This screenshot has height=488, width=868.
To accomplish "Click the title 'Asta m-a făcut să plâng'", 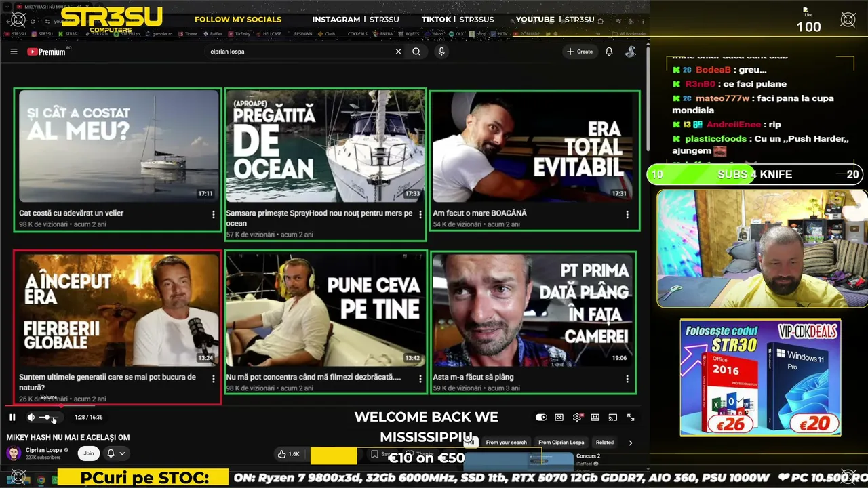I will tap(473, 377).
